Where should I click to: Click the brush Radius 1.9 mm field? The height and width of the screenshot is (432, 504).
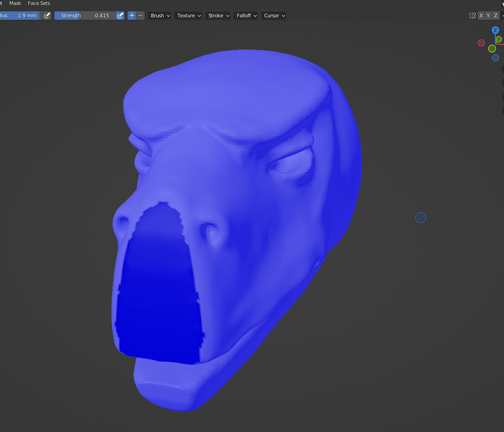click(x=20, y=16)
